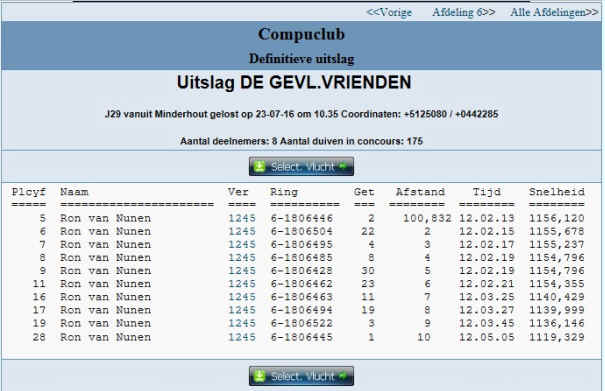Click green arrow icon on bottom Select Vlucht

pyautogui.click(x=343, y=376)
